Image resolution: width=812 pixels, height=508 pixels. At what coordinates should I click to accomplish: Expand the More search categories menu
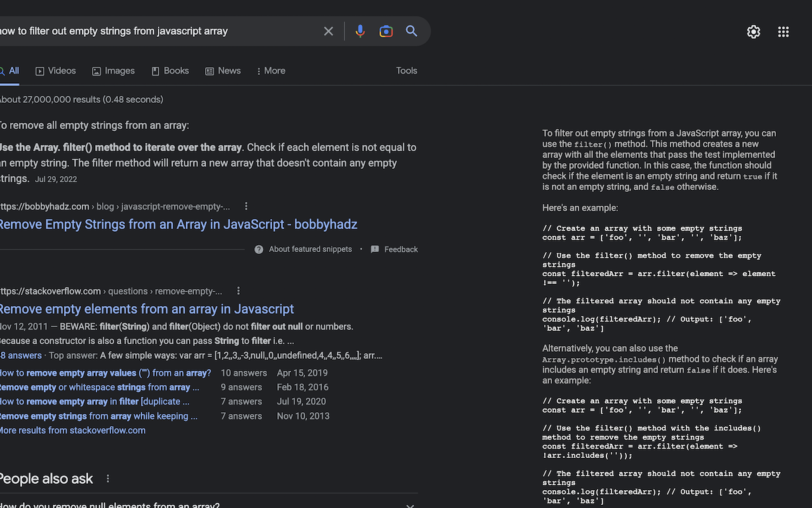tap(271, 71)
